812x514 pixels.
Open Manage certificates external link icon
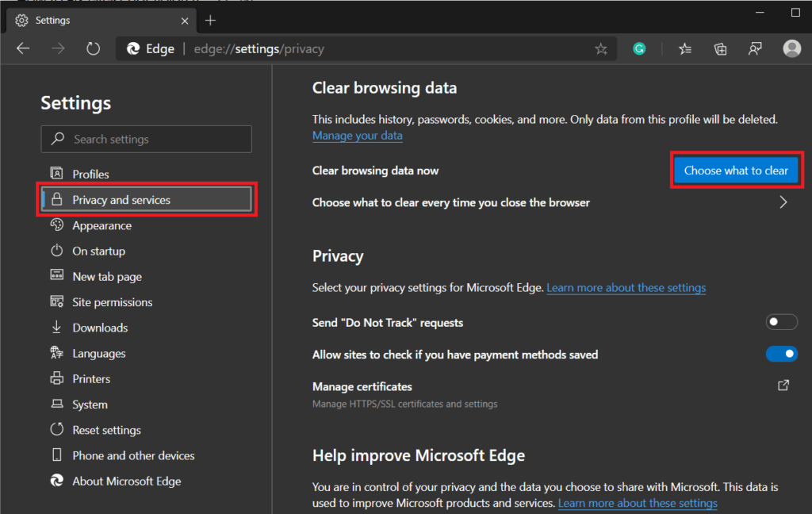coord(783,385)
